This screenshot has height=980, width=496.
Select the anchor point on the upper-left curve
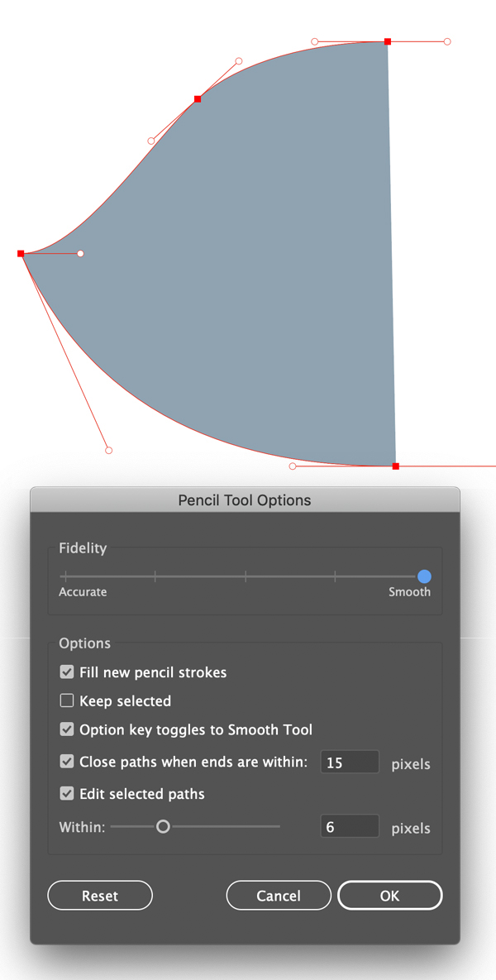(x=198, y=99)
